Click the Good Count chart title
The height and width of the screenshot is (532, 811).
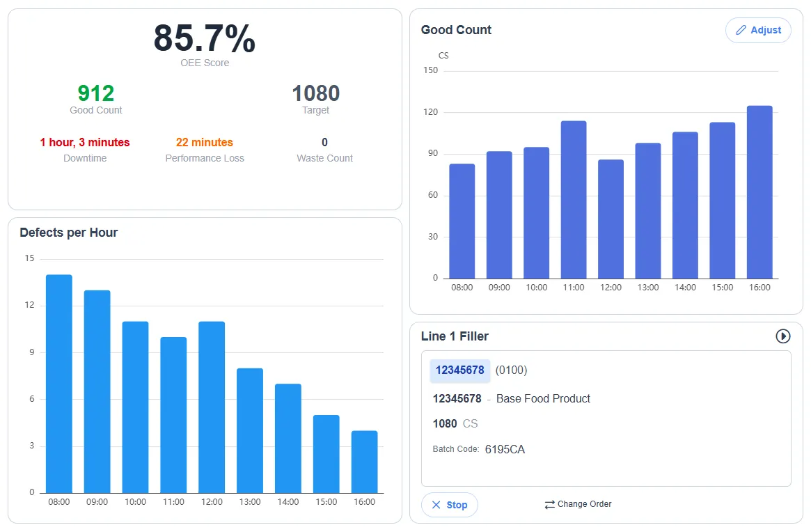click(456, 30)
